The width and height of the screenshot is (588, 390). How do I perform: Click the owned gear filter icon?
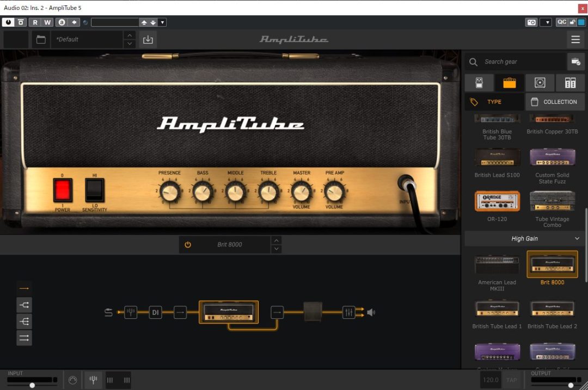(575, 62)
